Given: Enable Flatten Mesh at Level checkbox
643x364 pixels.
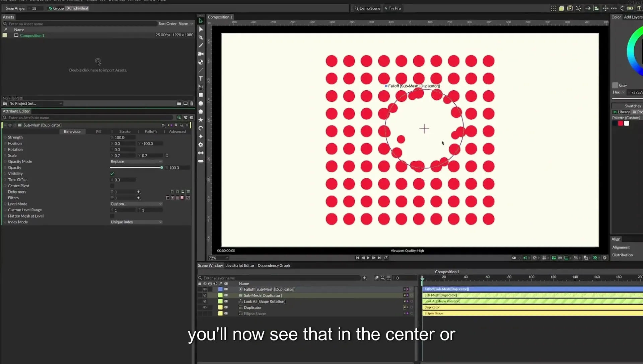Looking at the screenshot, I should (x=112, y=216).
